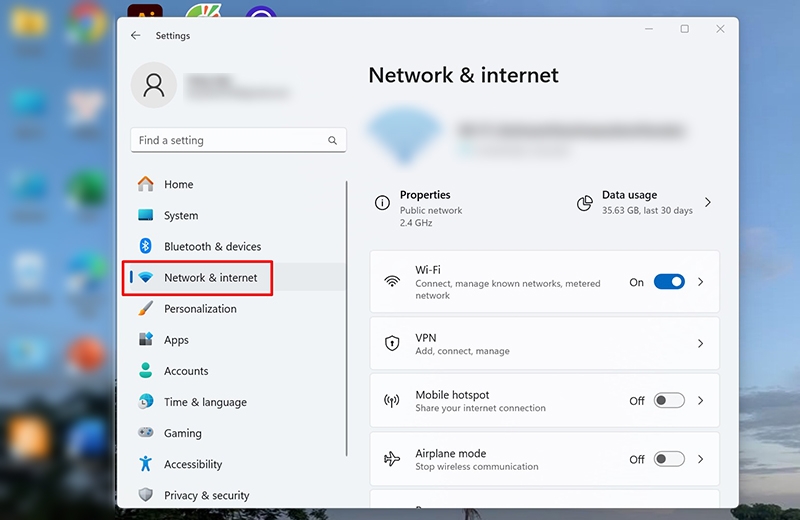800x520 pixels.
Task: Click the user profile avatar
Action: coord(154,85)
